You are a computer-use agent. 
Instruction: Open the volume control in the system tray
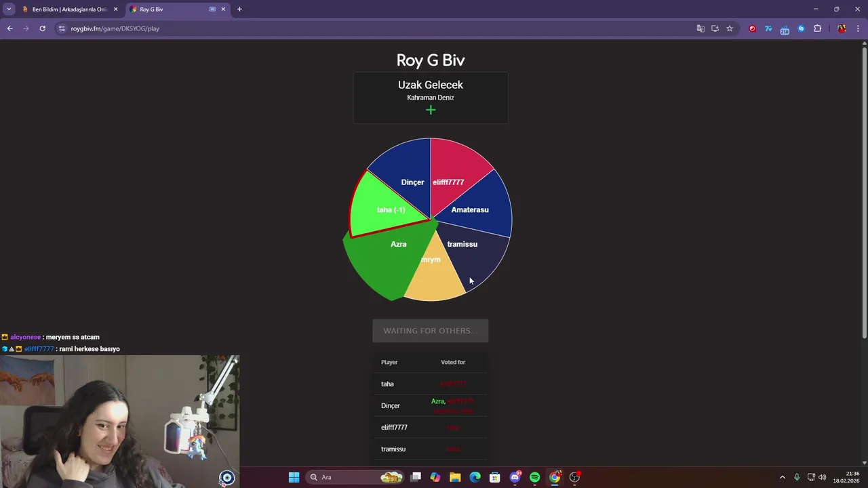tap(822, 477)
